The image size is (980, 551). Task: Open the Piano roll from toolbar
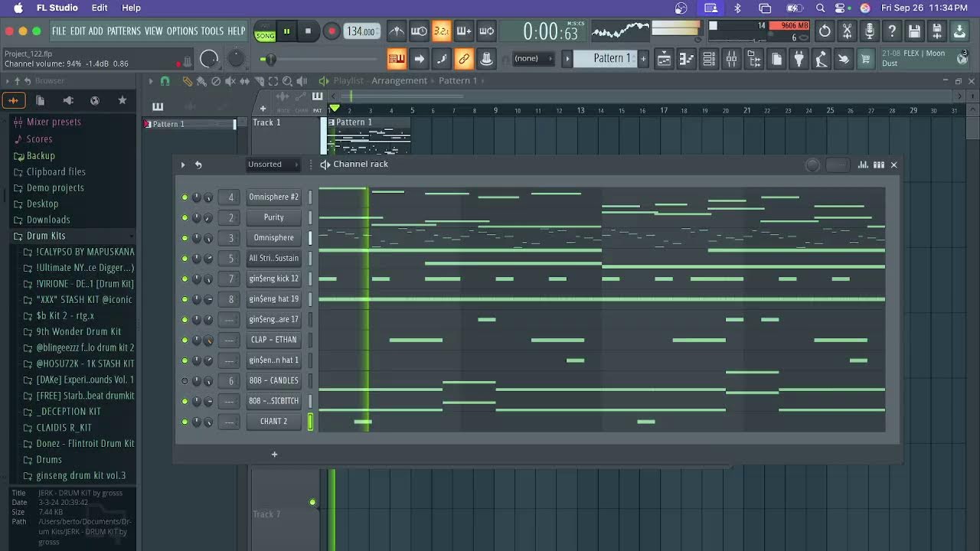coord(687,59)
